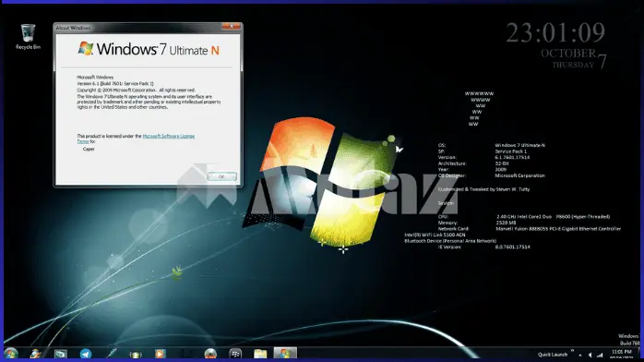Click the licensee name "Caper" in the dialog
Image resolution: width=644 pixels, height=362 pixels.
pyautogui.click(x=89, y=150)
